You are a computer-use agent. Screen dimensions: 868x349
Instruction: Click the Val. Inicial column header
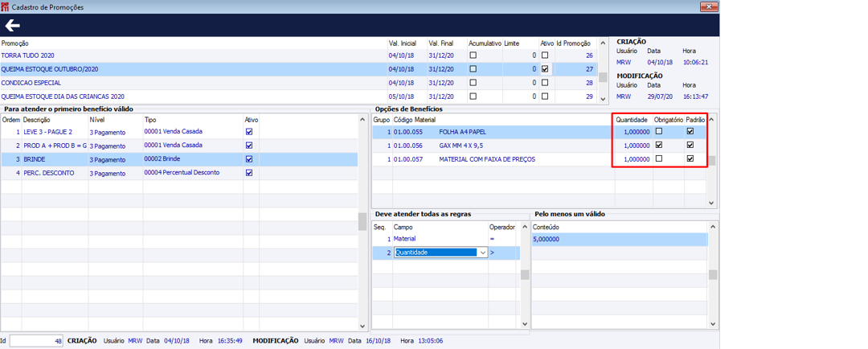point(403,43)
